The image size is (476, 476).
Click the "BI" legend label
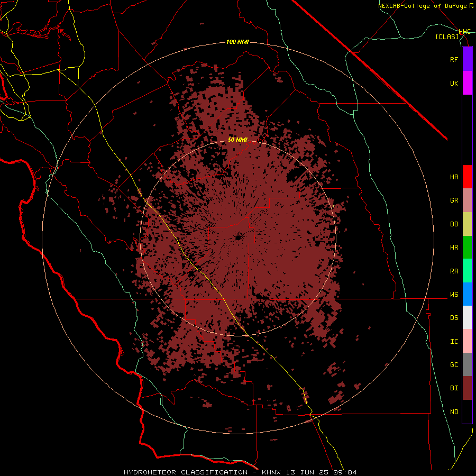pyautogui.click(x=454, y=388)
